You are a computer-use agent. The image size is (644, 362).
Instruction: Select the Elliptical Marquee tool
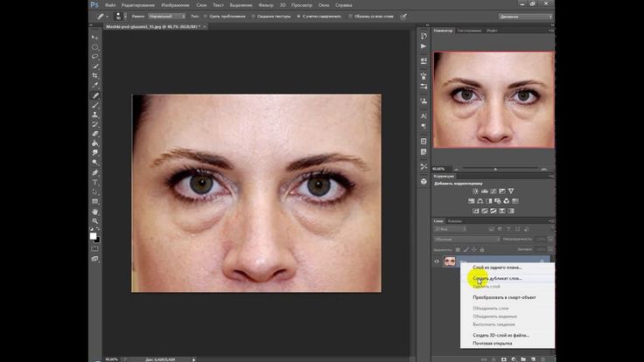(x=94, y=47)
